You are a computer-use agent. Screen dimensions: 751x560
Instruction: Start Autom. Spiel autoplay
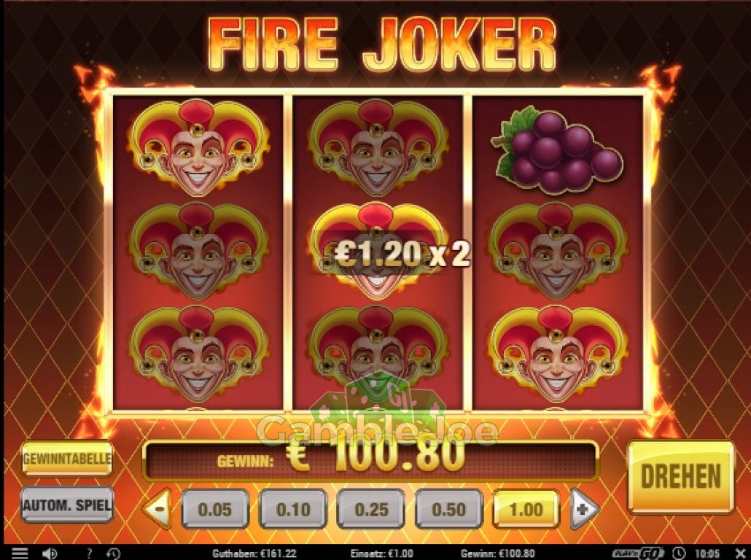[67, 505]
